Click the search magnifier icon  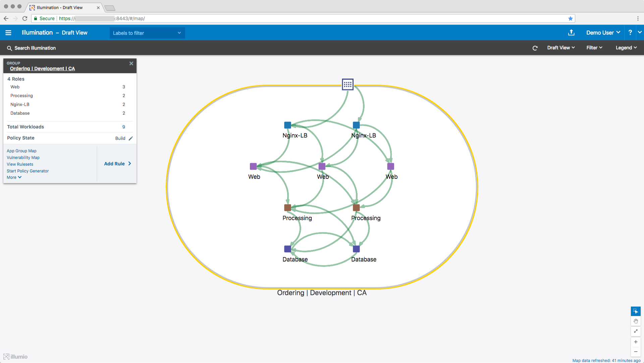click(x=9, y=48)
